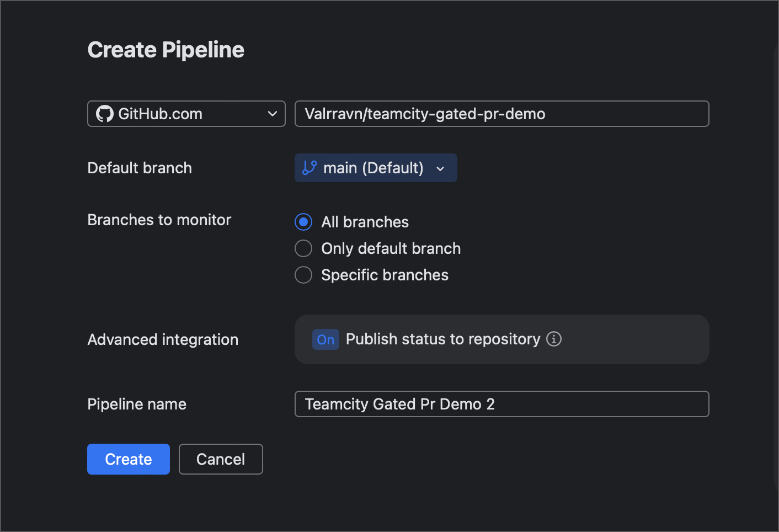Disable Publish status to repository
Image resolution: width=779 pixels, height=532 pixels.
(x=325, y=339)
